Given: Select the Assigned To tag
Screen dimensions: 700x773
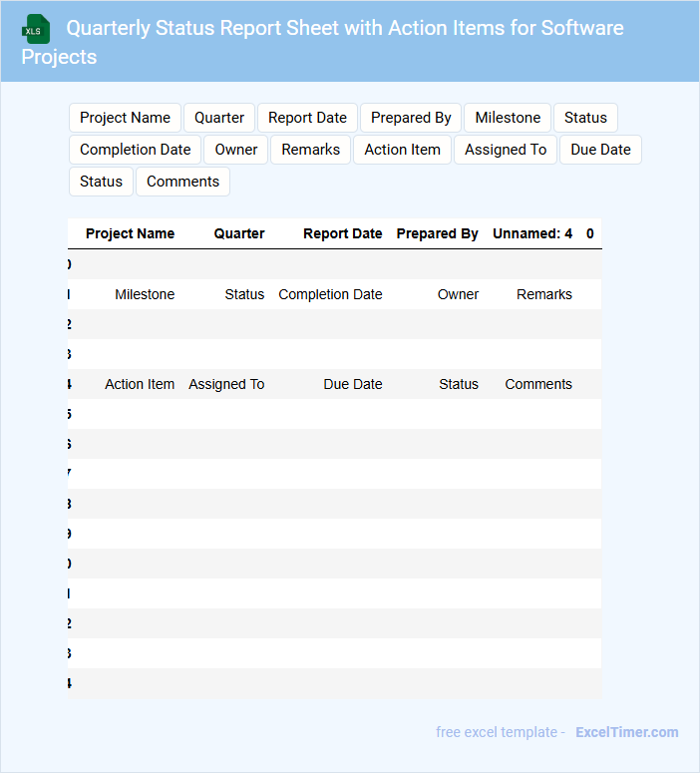Looking at the screenshot, I should 506,150.
